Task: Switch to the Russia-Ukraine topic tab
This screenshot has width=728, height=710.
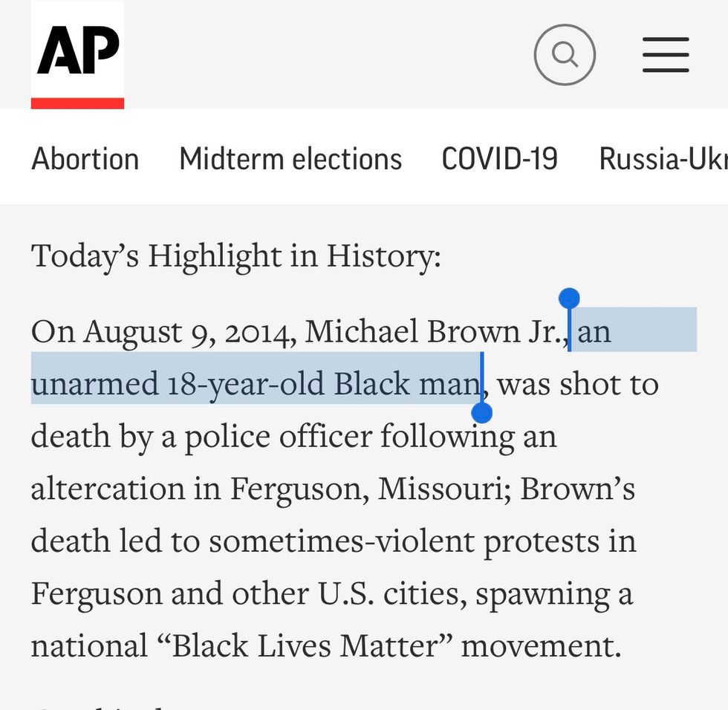Action: (663, 159)
